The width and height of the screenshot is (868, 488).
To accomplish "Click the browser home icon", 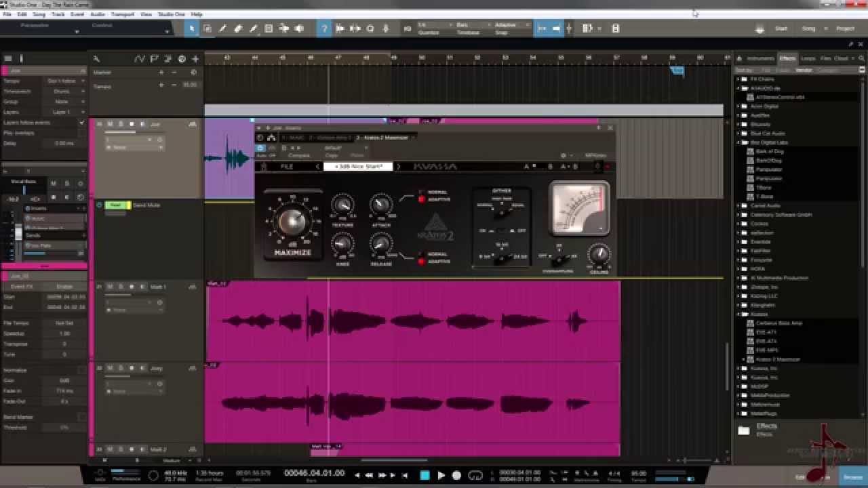I will pos(740,59).
